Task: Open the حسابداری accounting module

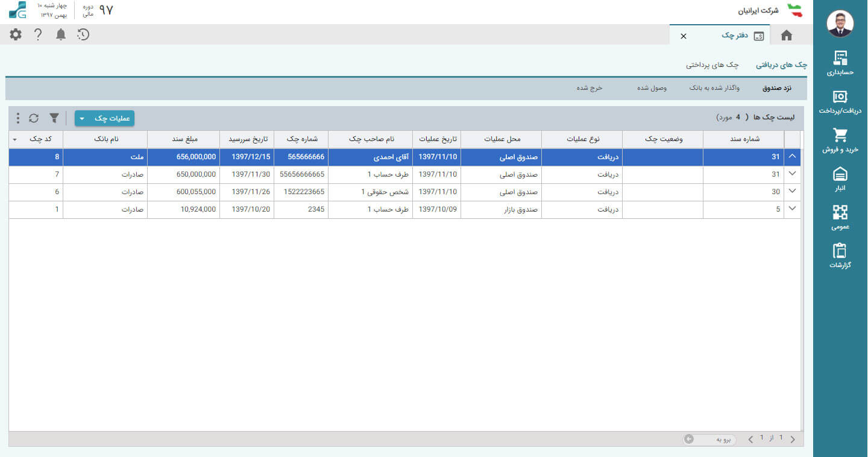Action: point(840,63)
